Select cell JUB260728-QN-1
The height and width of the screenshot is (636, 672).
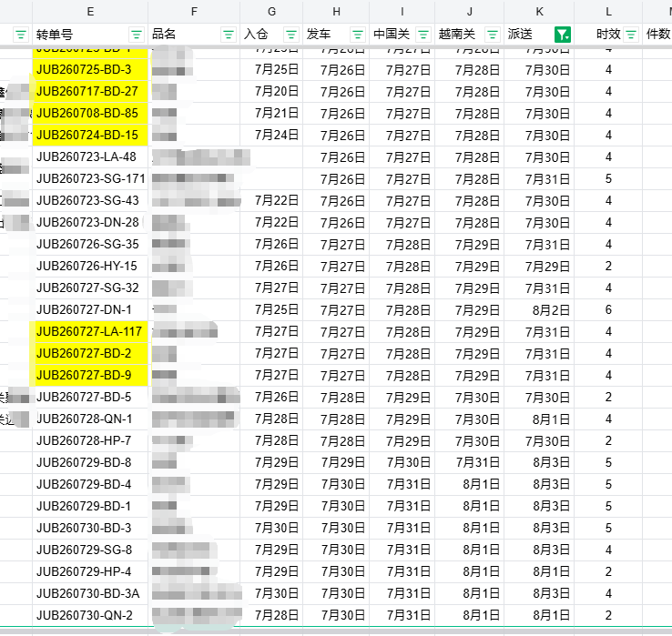tap(90, 419)
